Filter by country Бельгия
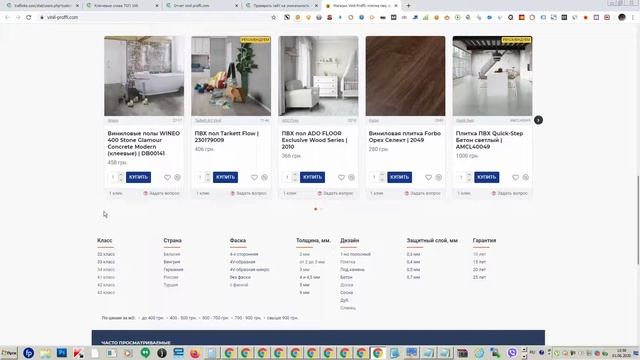 click(172, 254)
